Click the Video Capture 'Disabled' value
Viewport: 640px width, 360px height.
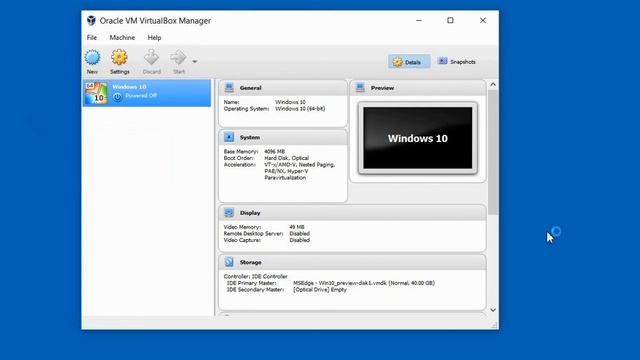click(300, 240)
